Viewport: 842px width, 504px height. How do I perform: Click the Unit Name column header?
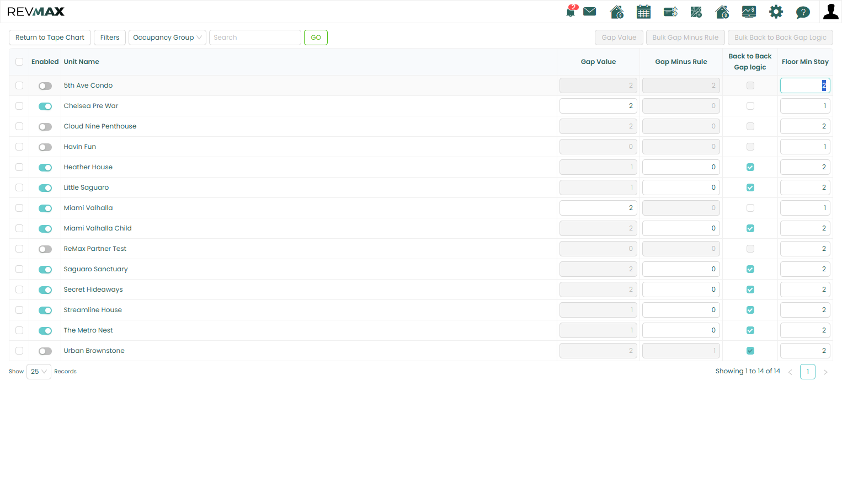[x=81, y=62]
